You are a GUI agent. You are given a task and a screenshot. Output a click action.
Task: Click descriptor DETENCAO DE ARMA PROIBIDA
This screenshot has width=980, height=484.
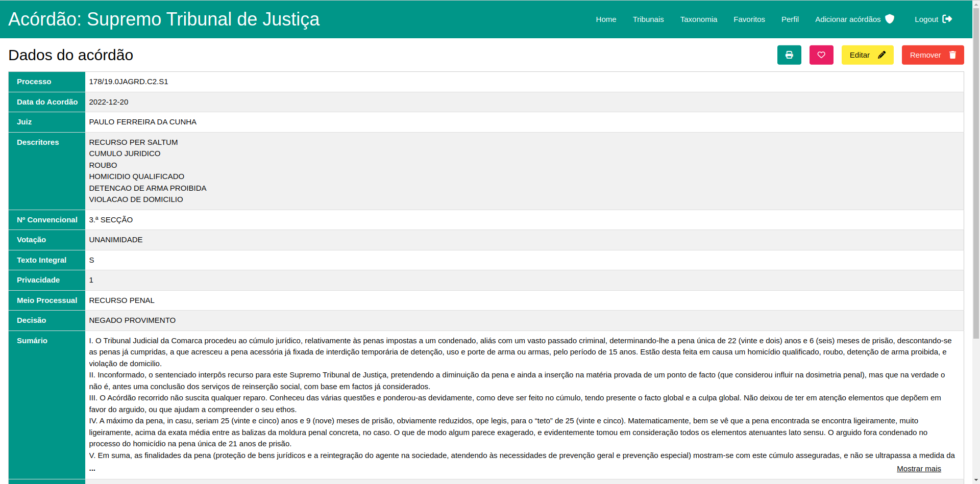(148, 188)
